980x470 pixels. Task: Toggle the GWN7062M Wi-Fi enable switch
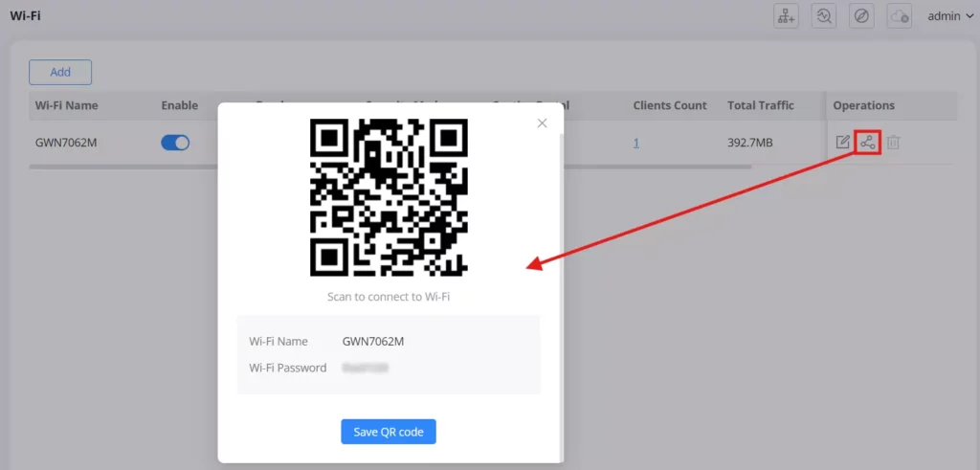pyautogui.click(x=175, y=144)
